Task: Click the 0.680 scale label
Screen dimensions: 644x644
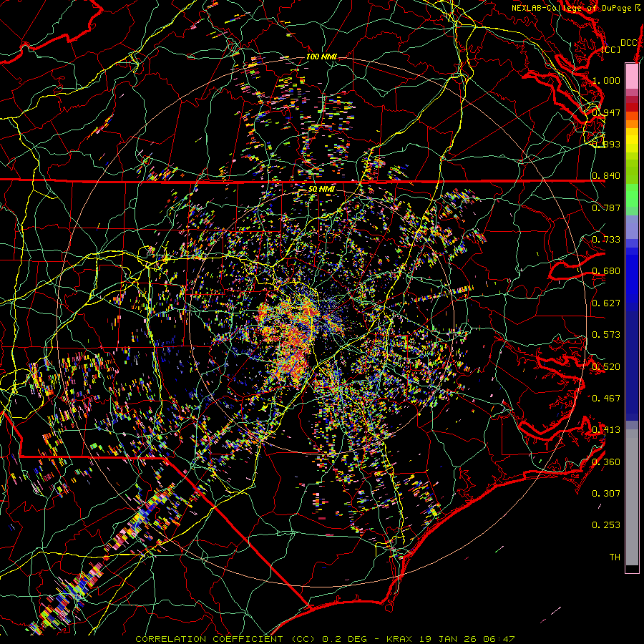Action: (606, 271)
